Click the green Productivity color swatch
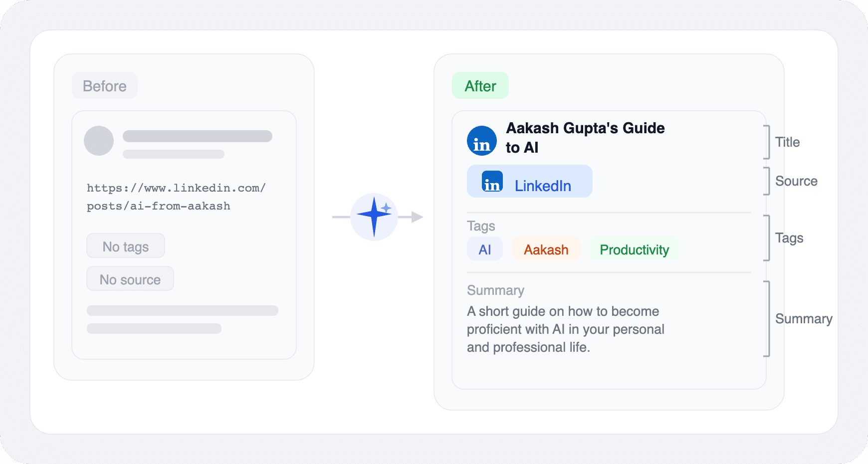 click(x=634, y=249)
